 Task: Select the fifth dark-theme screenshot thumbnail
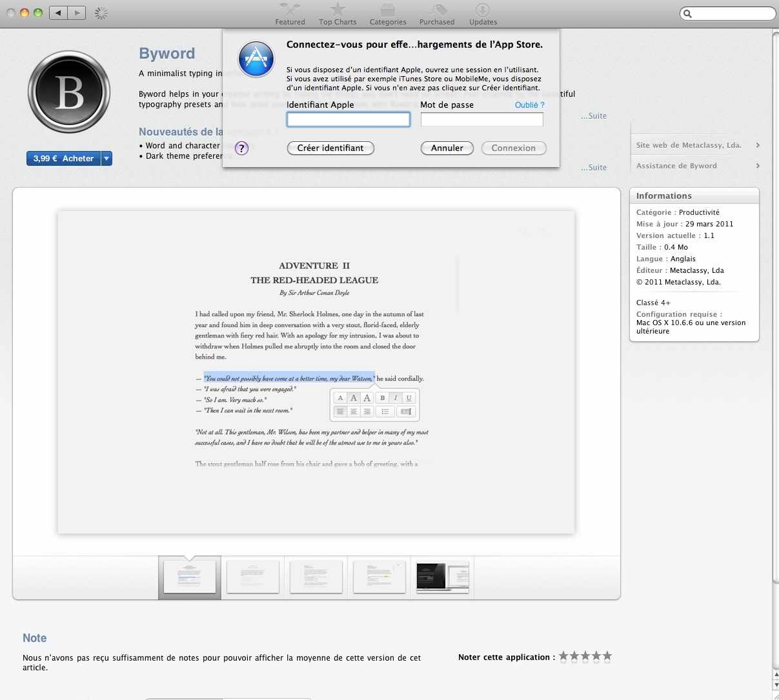pyautogui.click(x=443, y=577)
